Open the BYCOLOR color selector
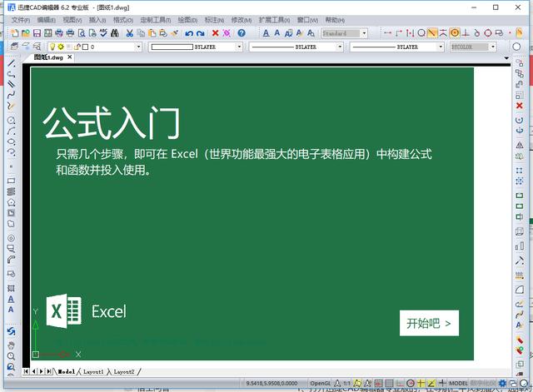533x392 pixels. click(x=472, y=47)
